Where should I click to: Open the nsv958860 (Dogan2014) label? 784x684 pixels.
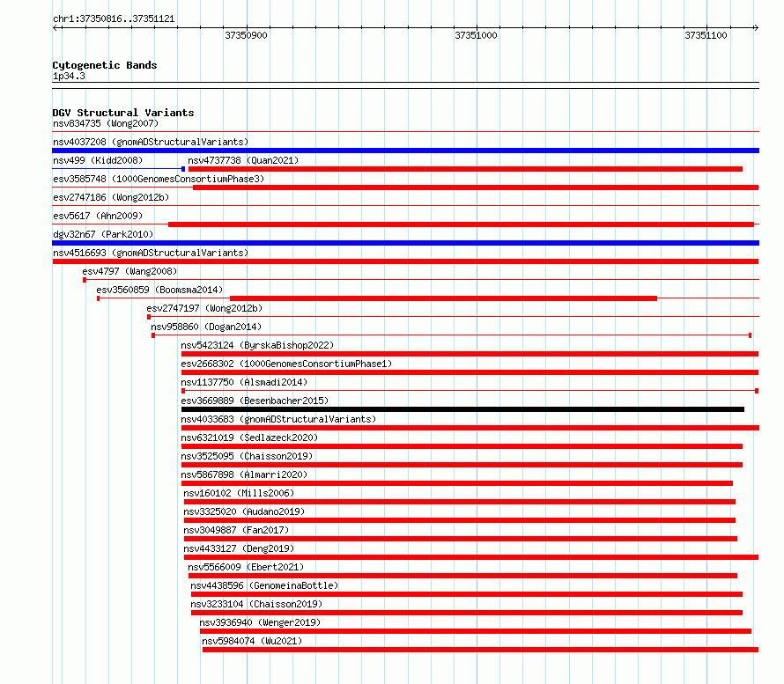point(206,327)
